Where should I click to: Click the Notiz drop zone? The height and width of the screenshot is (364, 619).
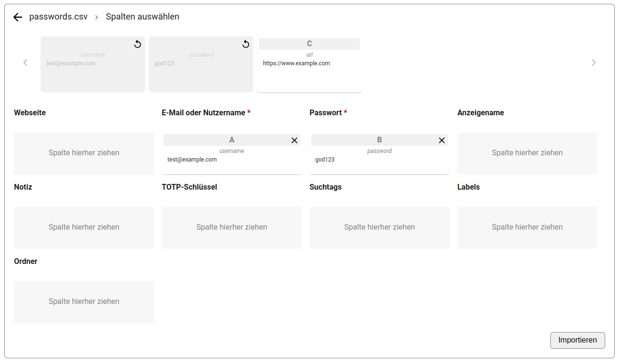[84, 227]
